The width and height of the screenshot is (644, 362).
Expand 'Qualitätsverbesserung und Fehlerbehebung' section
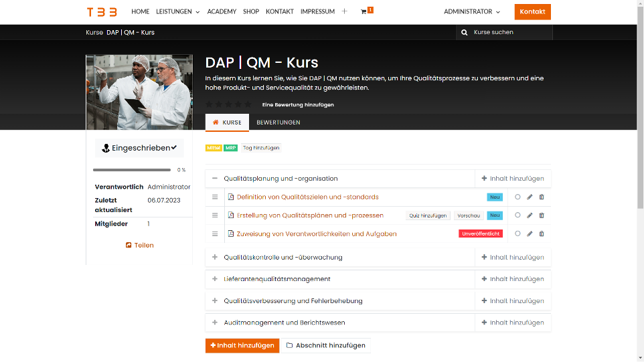point(215,301)
